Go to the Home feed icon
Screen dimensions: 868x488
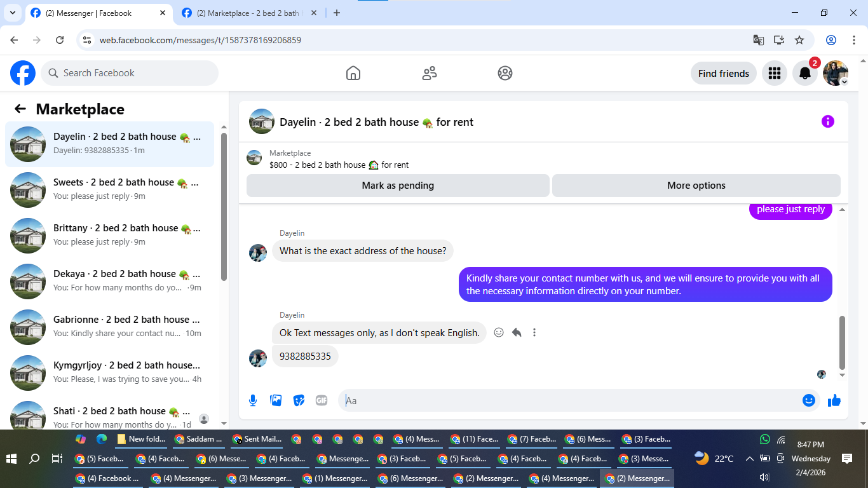[x=353, y=73]
